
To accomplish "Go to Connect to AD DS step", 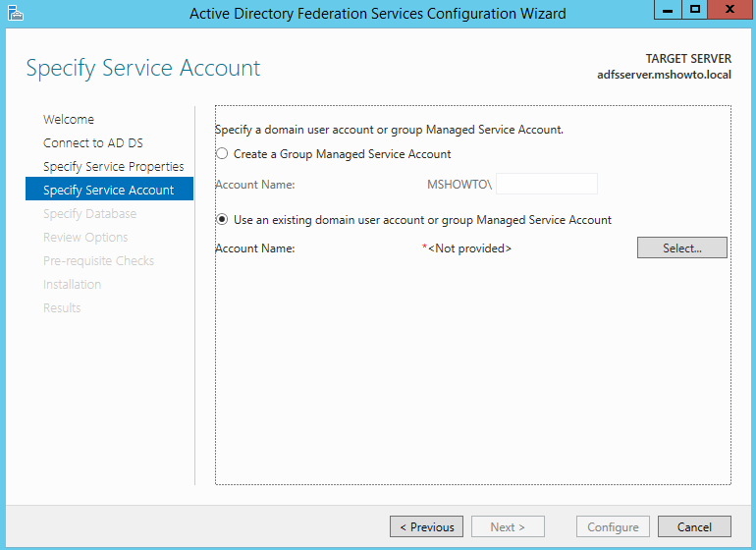I will 93,142.
